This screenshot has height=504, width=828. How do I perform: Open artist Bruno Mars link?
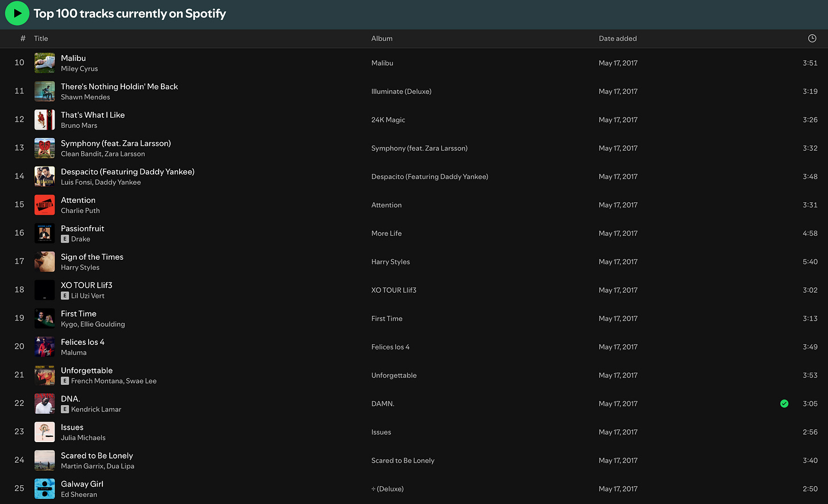[79, 126]
